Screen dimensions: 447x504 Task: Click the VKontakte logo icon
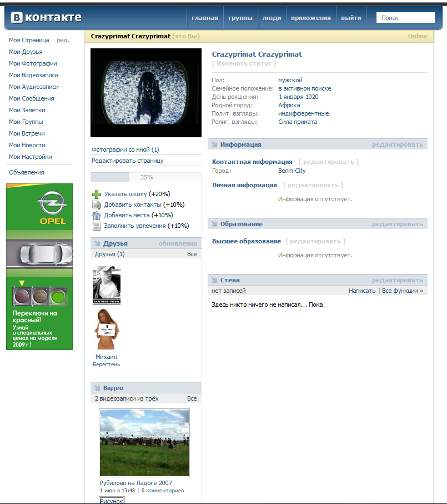pos(17,18)
